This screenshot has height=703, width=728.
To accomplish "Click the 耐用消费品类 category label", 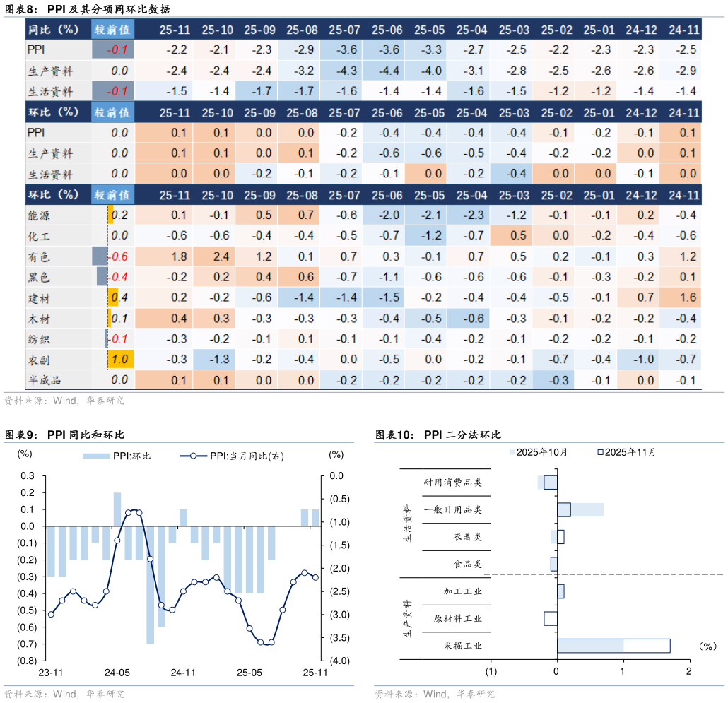I will pos(452,483).
